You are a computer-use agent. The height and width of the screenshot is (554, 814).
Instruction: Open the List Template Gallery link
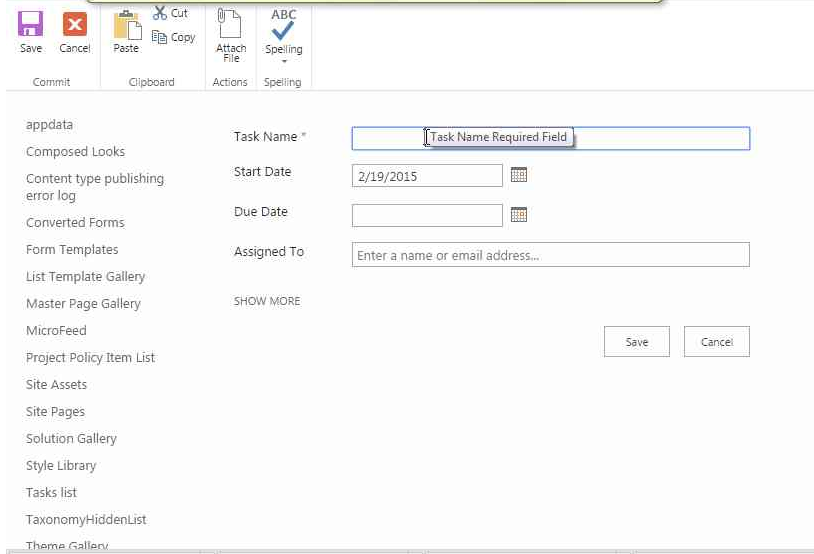pyautogui.click(x=86, y=277)
